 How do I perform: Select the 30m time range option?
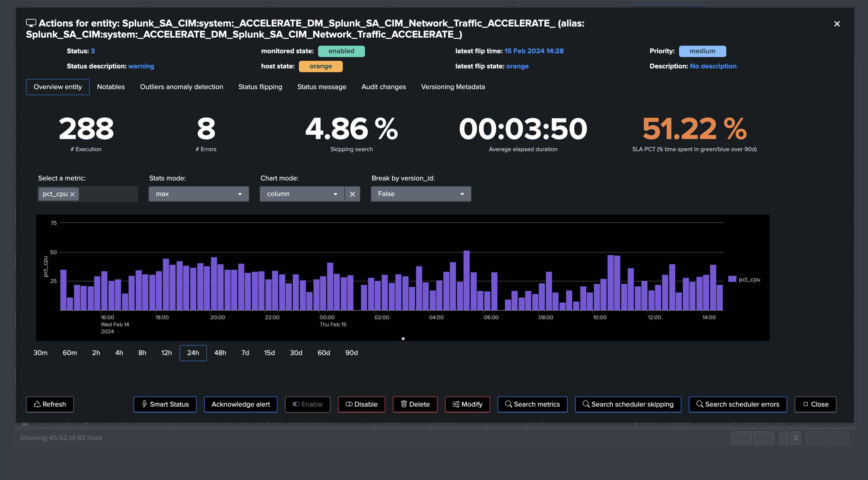tap(40, 353)
